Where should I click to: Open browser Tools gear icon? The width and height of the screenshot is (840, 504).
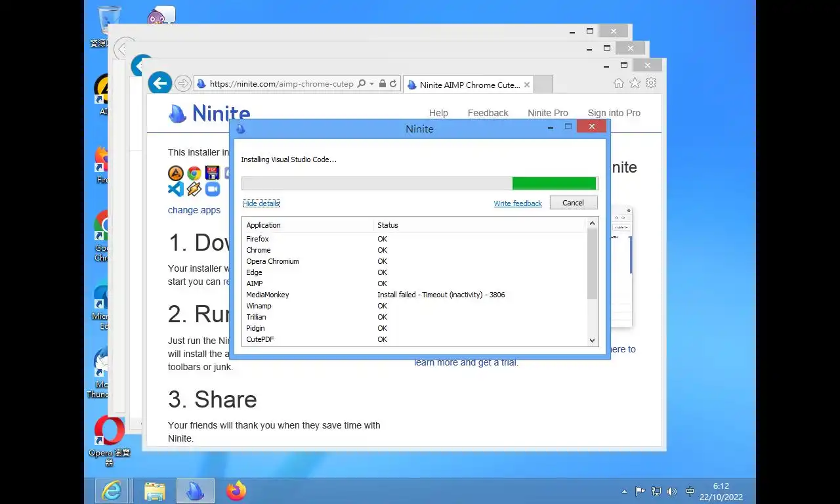(651, 83)
